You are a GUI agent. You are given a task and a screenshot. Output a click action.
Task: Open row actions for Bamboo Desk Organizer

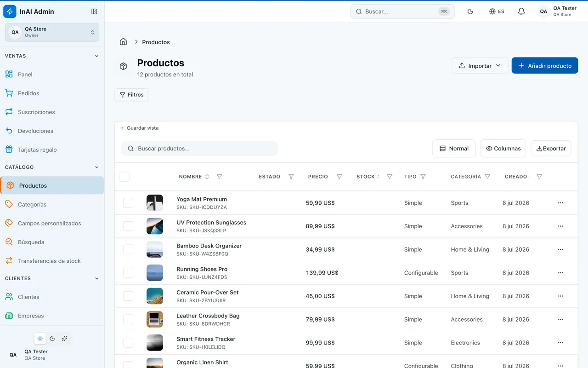coord(560,249)
